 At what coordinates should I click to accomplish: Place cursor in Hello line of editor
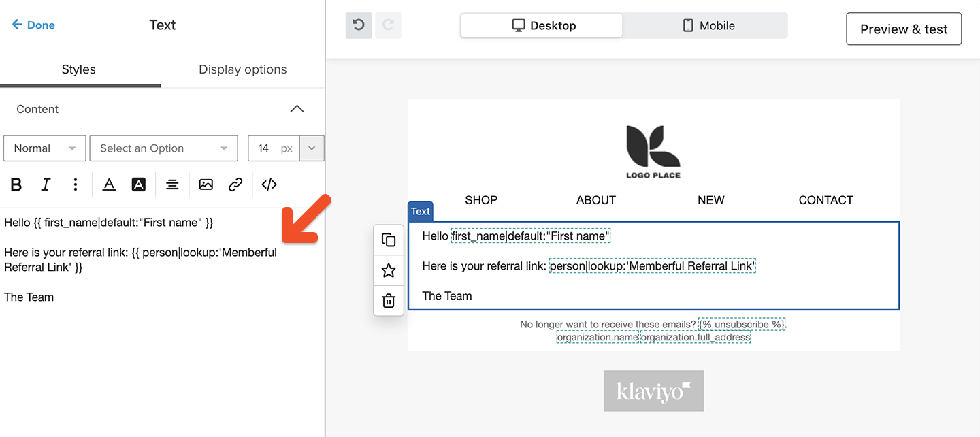tap(109, 223)
